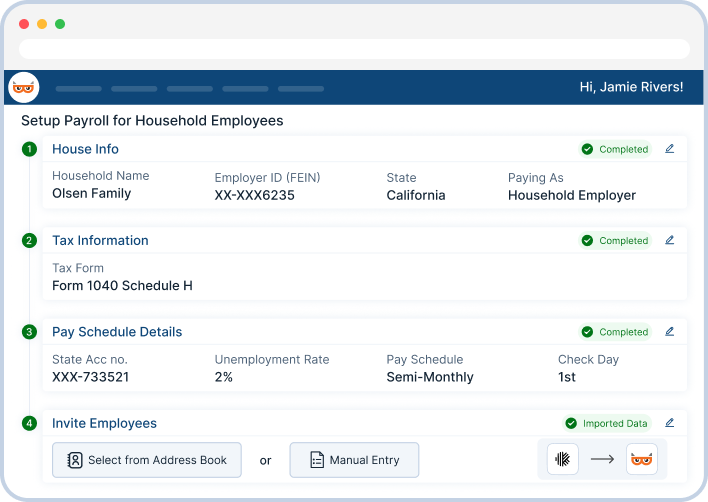Edit House Info with the pencil icon

670,149
